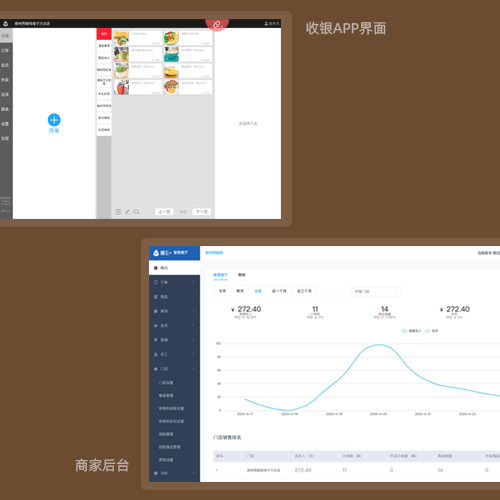Click the chart curve peak above 2020-4-20
This screenshot has height=500, width=500.
tap(379, 345)
